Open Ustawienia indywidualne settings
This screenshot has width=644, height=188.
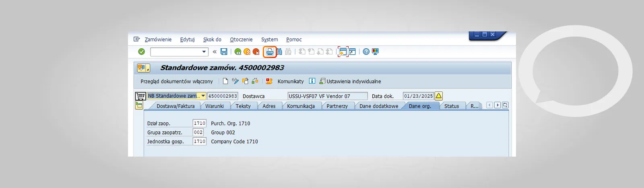pyautogui.click(x=350, y=81)
